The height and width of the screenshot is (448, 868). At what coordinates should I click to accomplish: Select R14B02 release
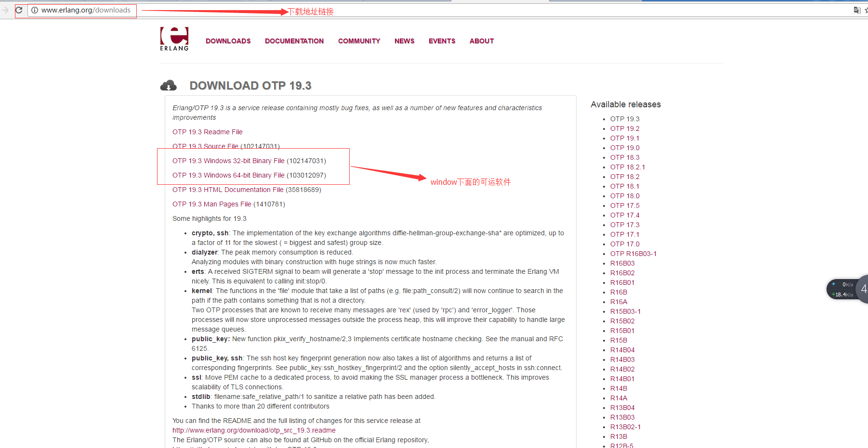(x=622, y=369)
